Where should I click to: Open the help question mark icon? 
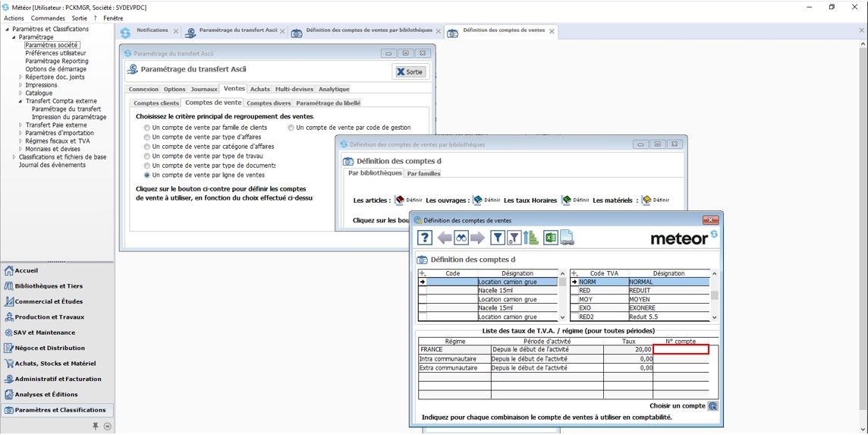(x=425, y=238)
